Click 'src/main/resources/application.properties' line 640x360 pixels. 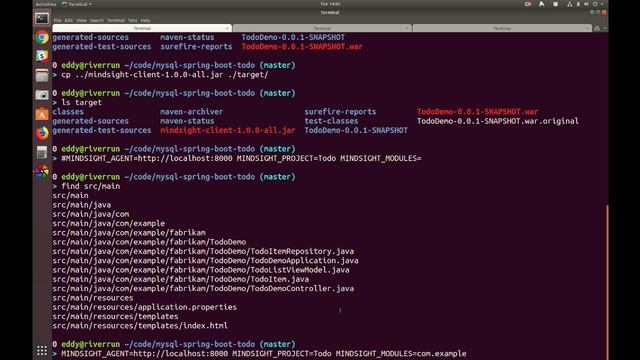click(x=144, y=307)
